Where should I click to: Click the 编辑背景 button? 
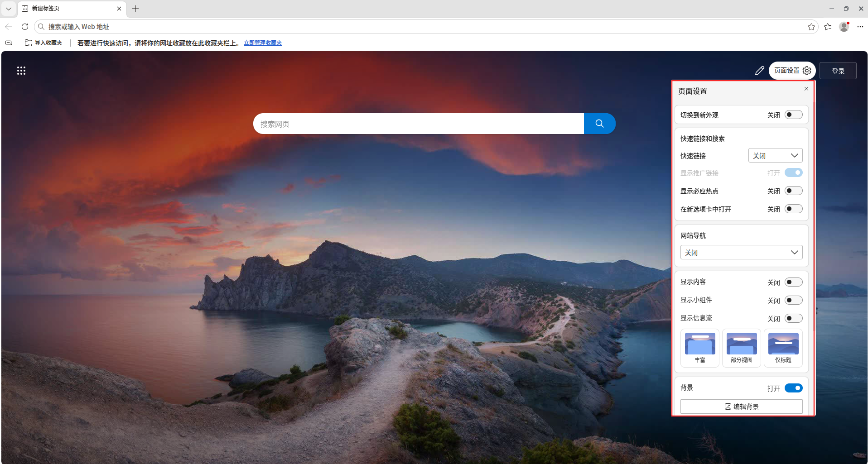coord(741,407)
